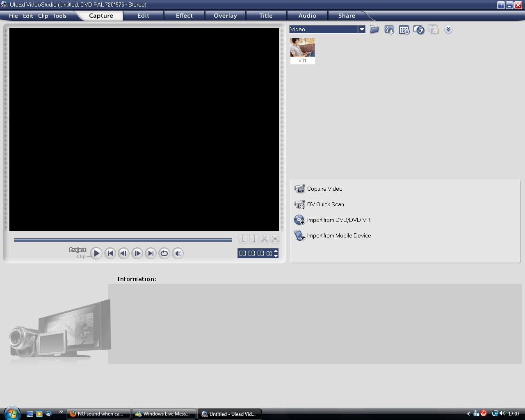Start Capture Video from camcorder

tap(318, 189)
